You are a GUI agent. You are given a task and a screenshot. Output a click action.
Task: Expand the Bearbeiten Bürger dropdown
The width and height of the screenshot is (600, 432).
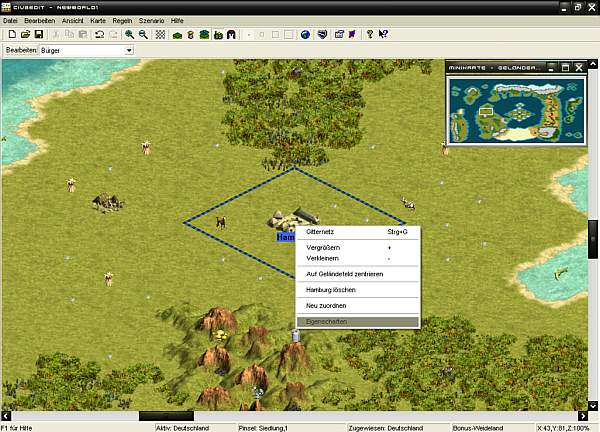[129, 50]
